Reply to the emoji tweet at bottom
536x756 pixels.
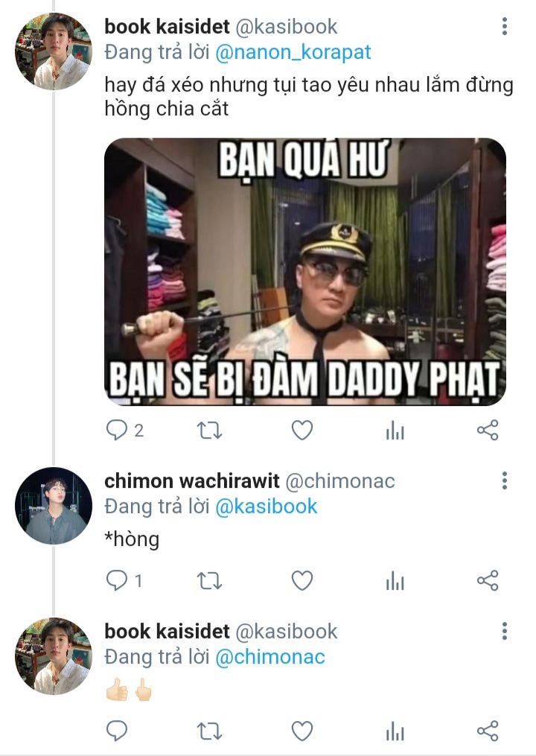[x=116, y=731]
